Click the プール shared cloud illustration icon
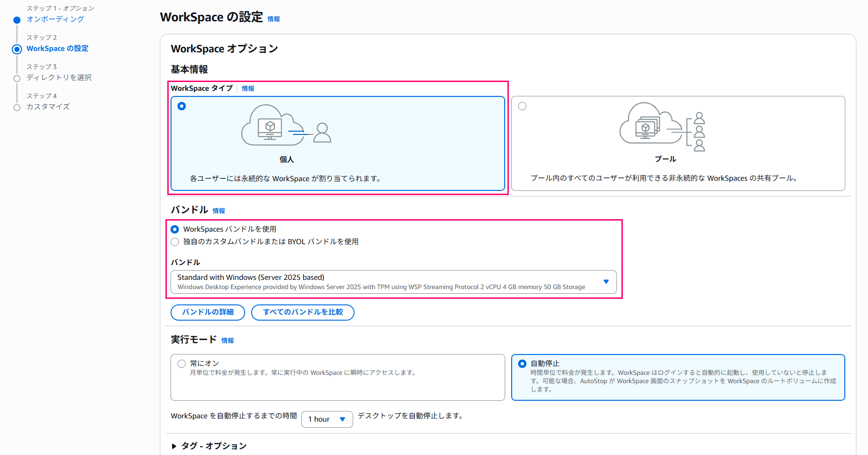Image resolution: width=868 pixels, height=455 pixels. (x=663, y=128)
